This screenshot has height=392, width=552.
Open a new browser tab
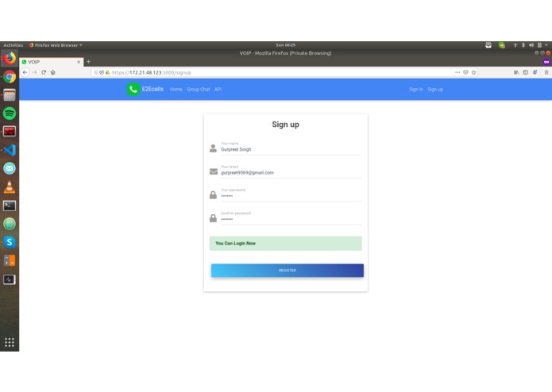point(88,62)
